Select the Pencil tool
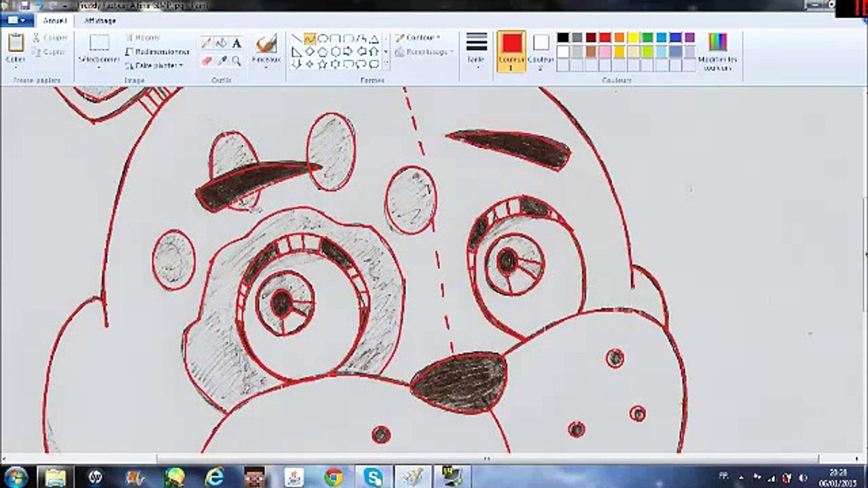The image size is (868, 488). point(206,43)
